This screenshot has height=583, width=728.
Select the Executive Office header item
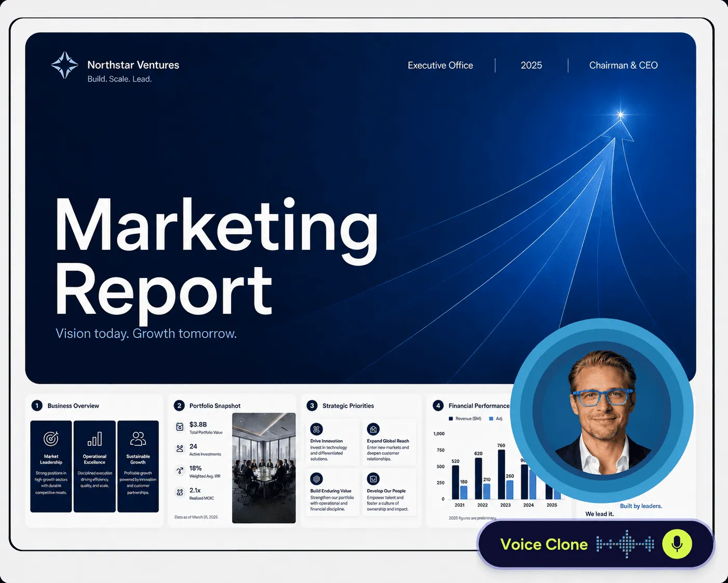coord(440,65)
